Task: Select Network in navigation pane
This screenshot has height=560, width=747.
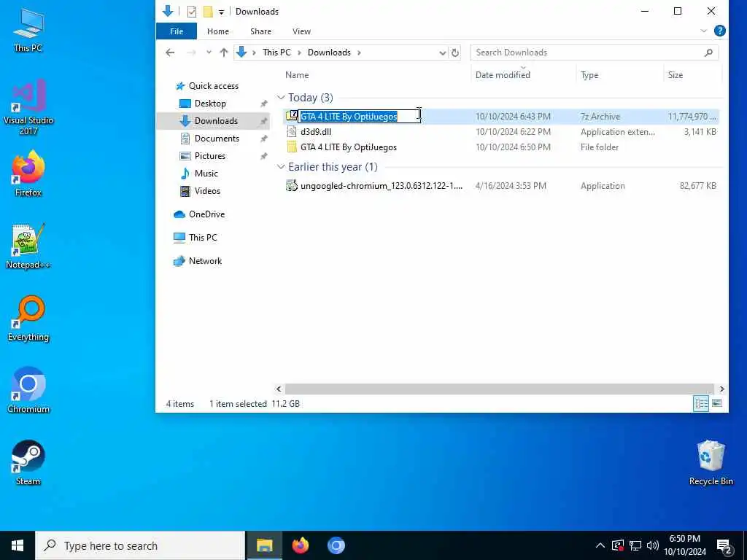Action: tap(205, 260)
